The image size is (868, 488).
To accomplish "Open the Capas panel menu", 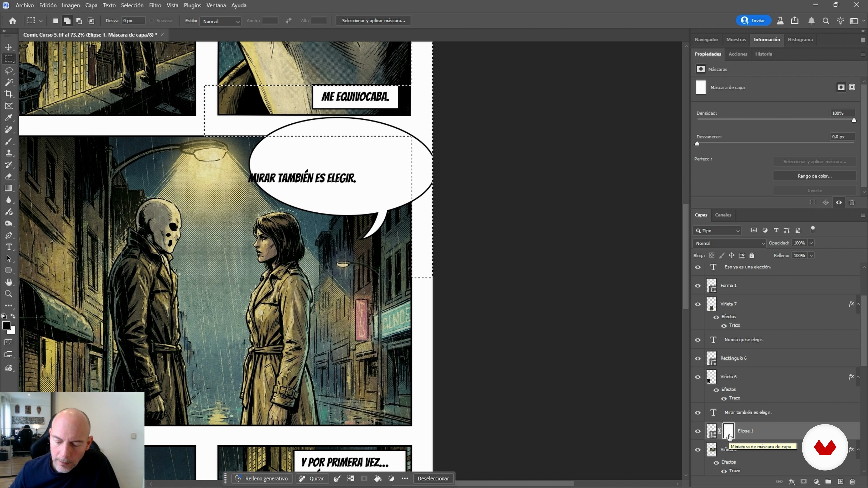I will click(x=863, y=215).
